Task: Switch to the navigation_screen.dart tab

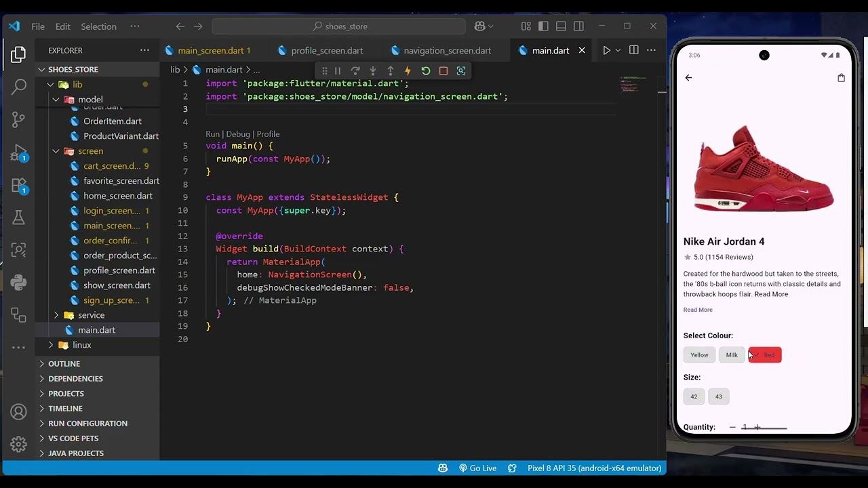Action: click(447, 50)
